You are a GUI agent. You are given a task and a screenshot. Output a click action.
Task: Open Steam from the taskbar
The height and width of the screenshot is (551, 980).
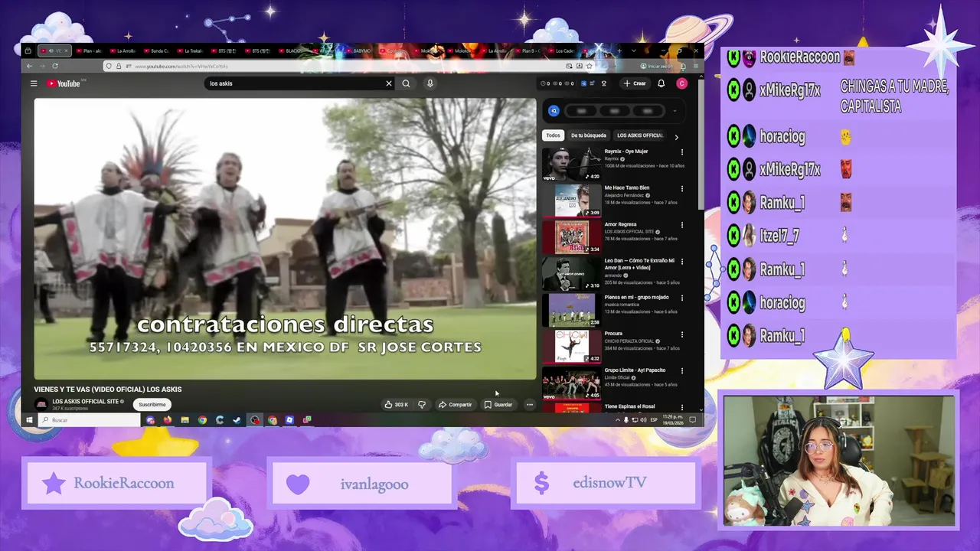pos(237,419)
